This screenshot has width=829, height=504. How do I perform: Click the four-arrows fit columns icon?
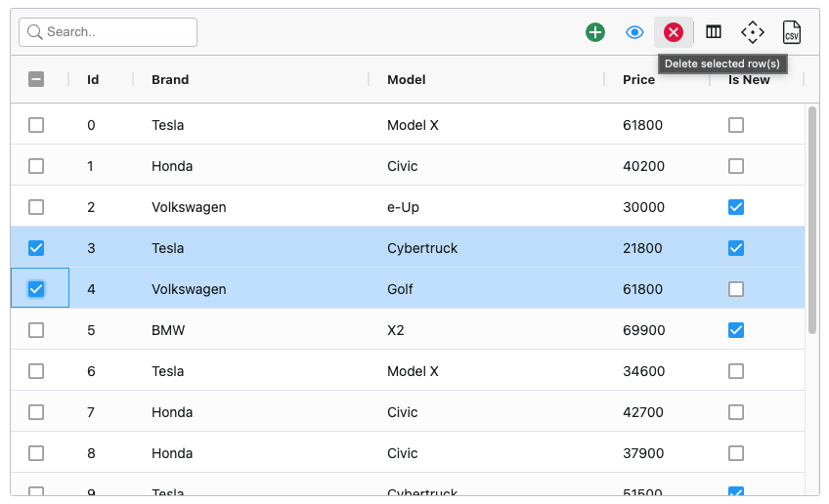point(753,32)
